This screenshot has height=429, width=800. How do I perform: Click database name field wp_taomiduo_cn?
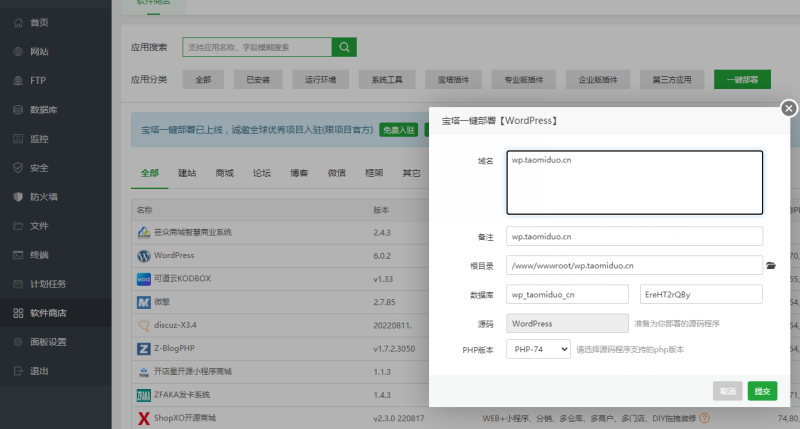click(567, 294)
